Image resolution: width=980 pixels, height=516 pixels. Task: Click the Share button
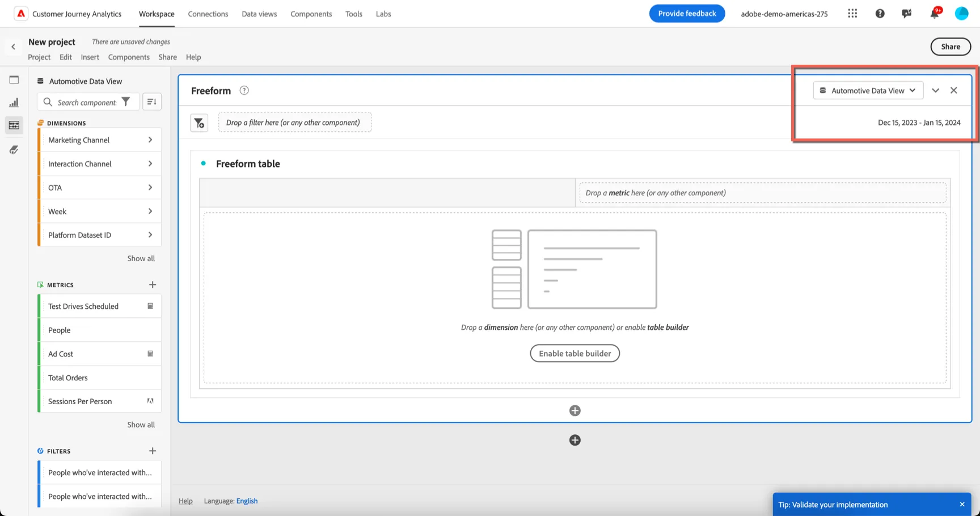(x=951, y=47)
